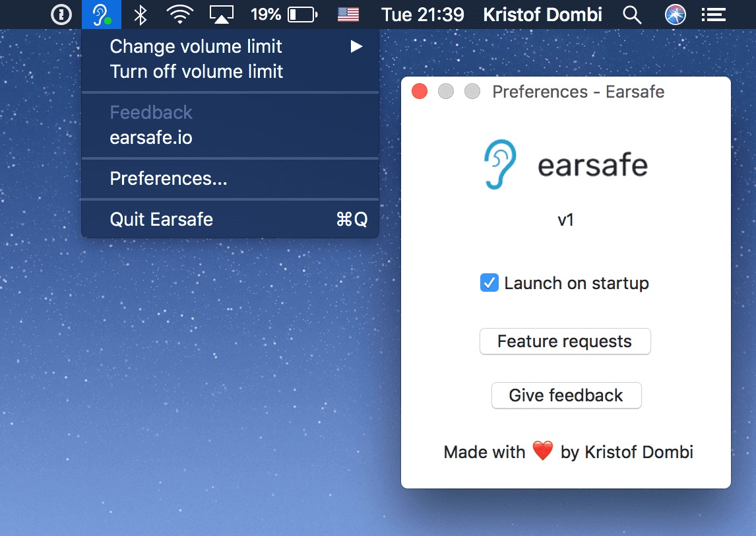The width and height of the screenshot is (756, 536).
Task: Click the v1 version label
Action: [565, 220]
